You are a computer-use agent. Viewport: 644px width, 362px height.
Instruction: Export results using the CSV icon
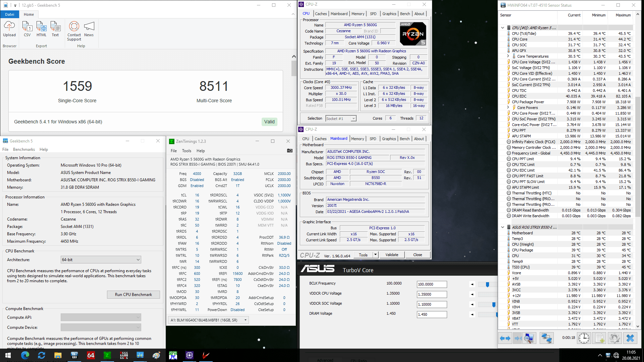(x=27, y=26)
